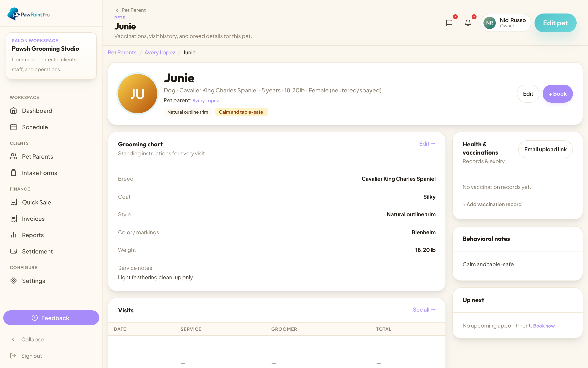The image size is (588, 368).
Task: Click the Cavalier King Charles Spaniel breed value
Action: click(x=399, y=179)
